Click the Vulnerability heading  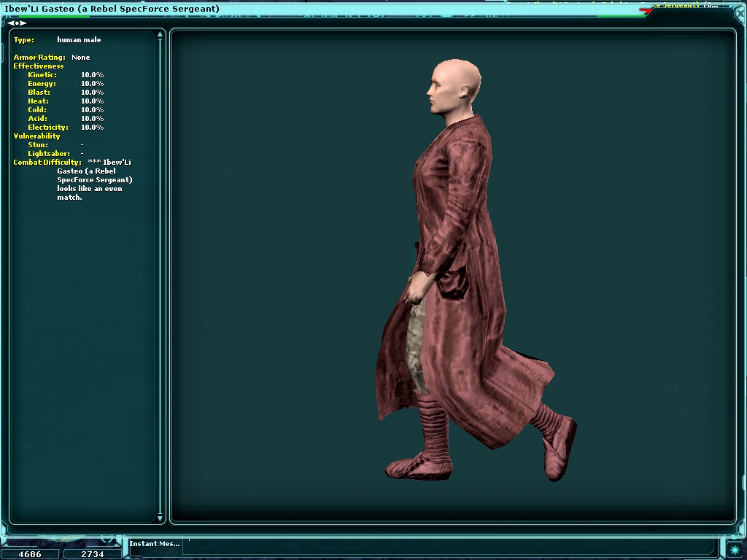pos(36,136)
